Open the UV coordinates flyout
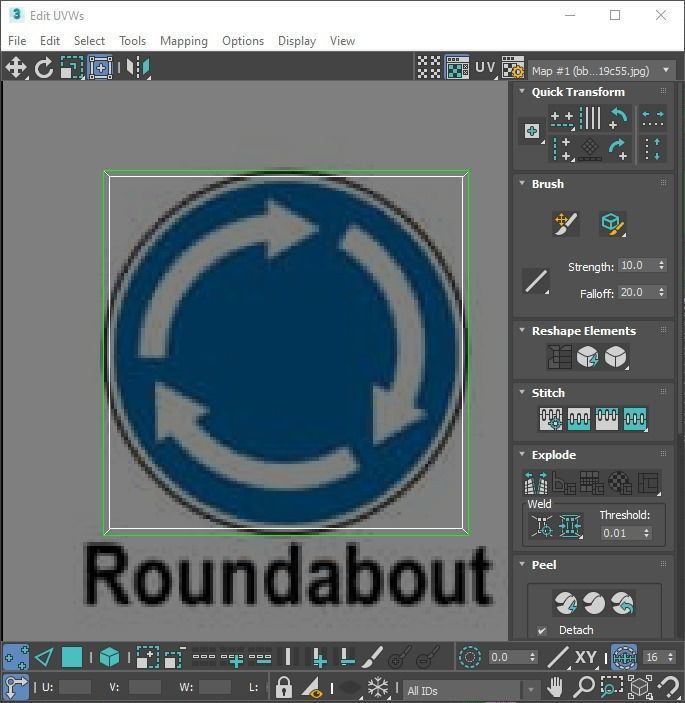This screenshot has width=685, height=703. pos(486,68)
